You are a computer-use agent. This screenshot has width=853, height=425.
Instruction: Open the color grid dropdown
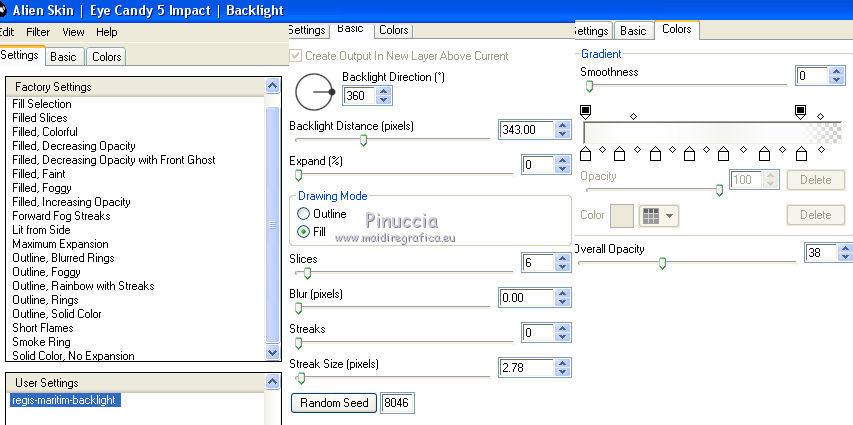coord(659,216)
